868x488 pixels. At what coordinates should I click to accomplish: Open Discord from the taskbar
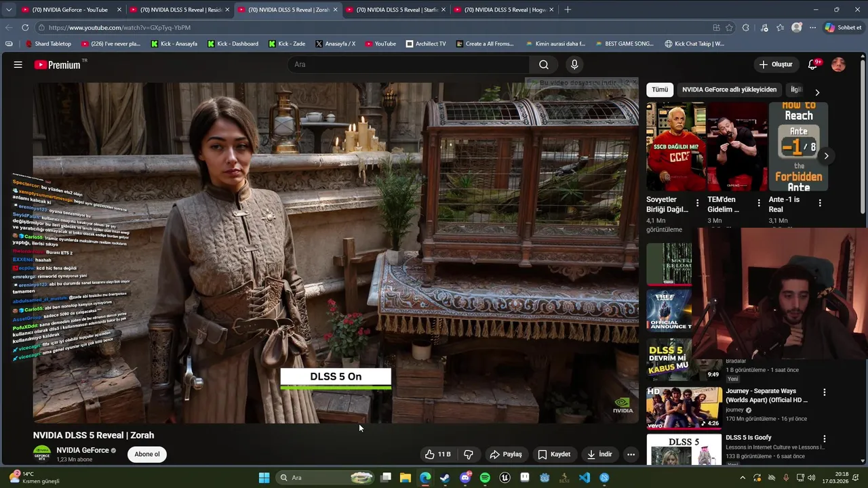pyautogui.click(x=465, y=478)
